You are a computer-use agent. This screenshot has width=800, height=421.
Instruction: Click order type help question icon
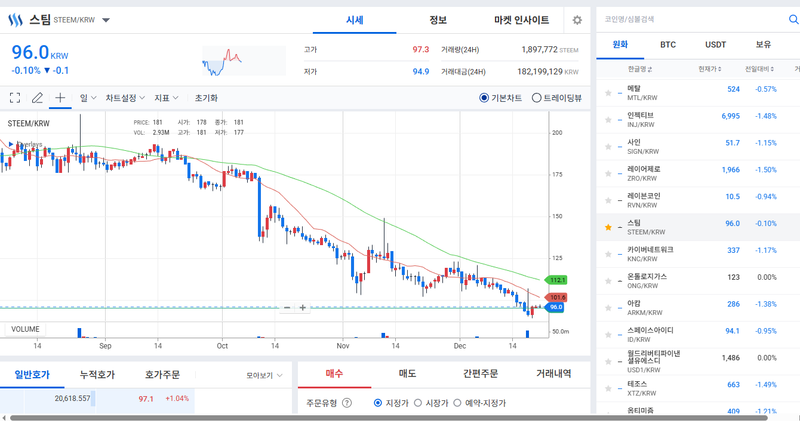point(347,403)
